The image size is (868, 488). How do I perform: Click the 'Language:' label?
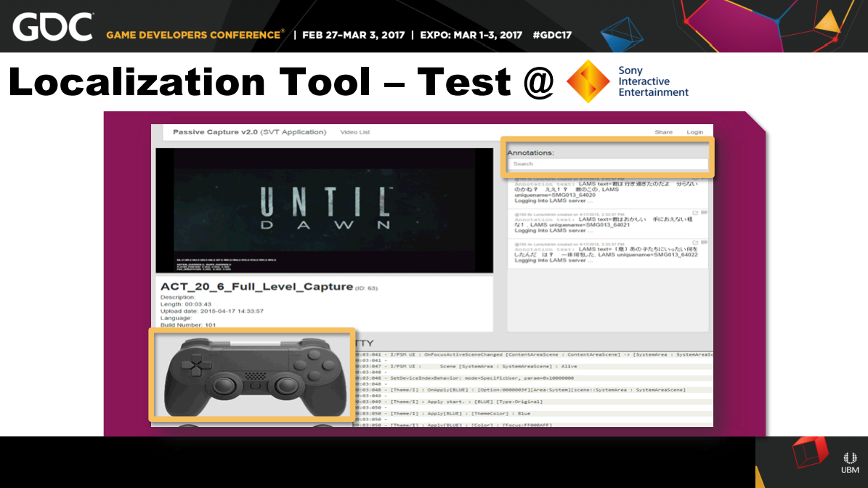click(x=176, y=318)
